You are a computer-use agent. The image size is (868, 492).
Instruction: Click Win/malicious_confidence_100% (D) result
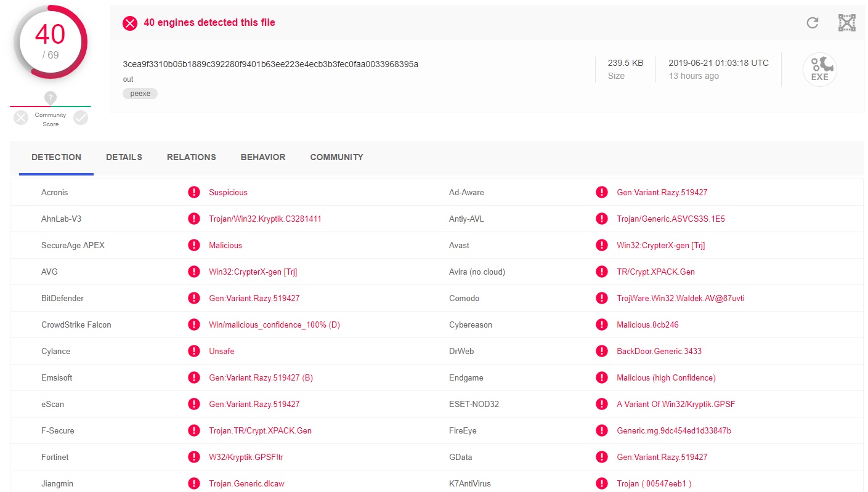click(x=274, y=325)
